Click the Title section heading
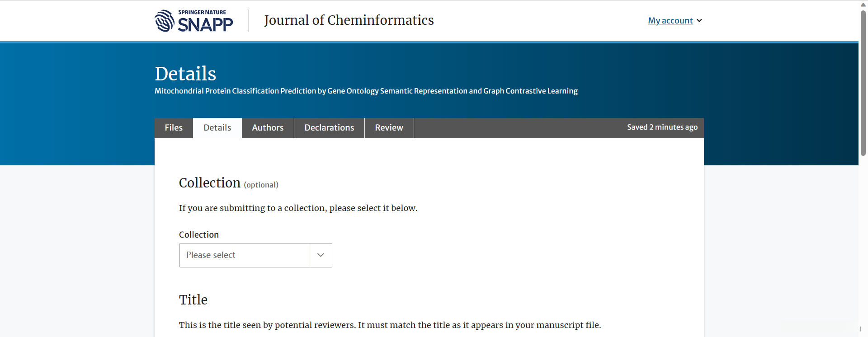The image size is (868, 337). coord(193,300)
